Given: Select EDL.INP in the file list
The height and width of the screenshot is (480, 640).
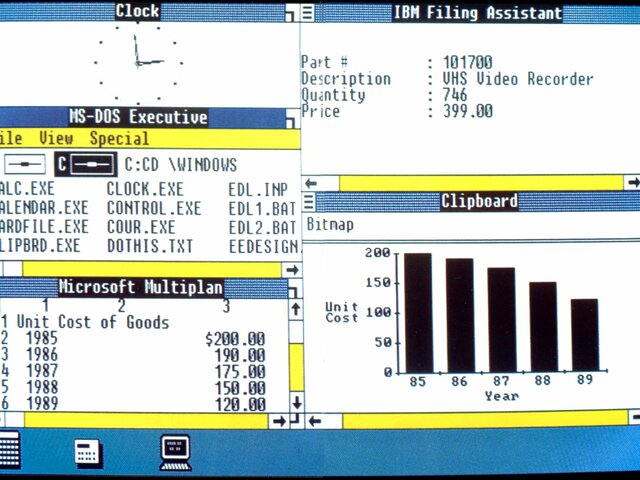Looking at the screenshot, I should [x=258, y=190].
